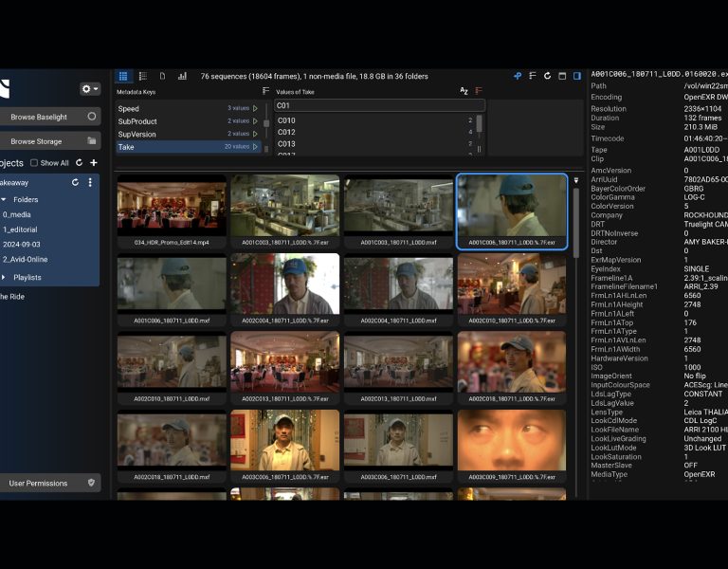Expand the Playlists tree section
The width and height of the screenshot is (728, 569).
(5, 278)
